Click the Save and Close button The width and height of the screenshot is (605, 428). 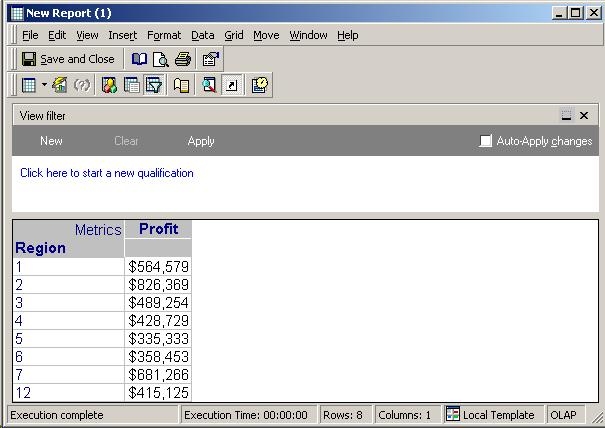(x=68, y=59)
